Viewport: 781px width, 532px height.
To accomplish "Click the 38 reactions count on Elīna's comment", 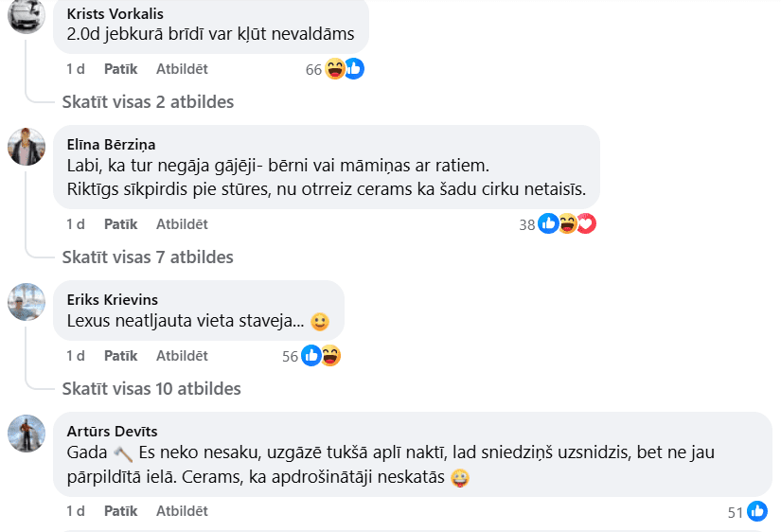I will [x=526, y=224].
